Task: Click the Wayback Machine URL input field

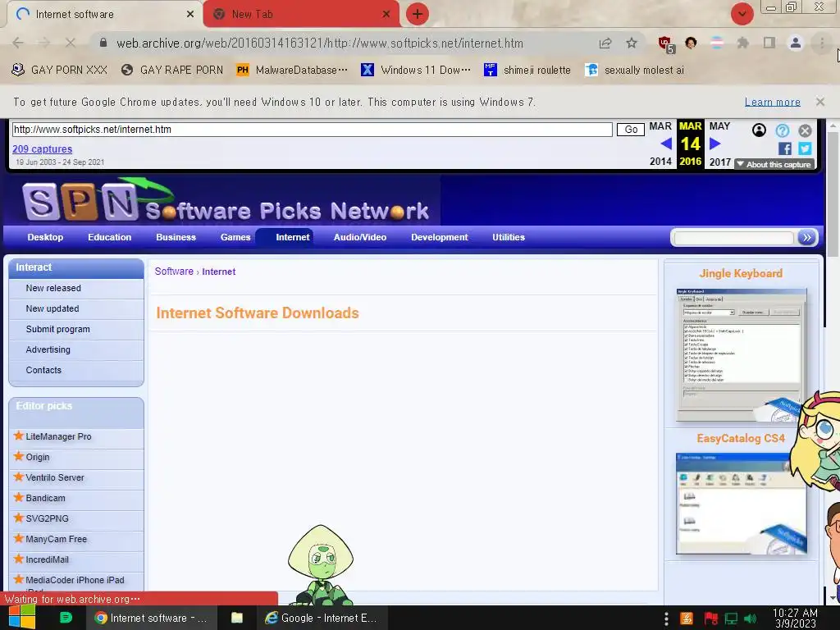Action: pos(313,129)
